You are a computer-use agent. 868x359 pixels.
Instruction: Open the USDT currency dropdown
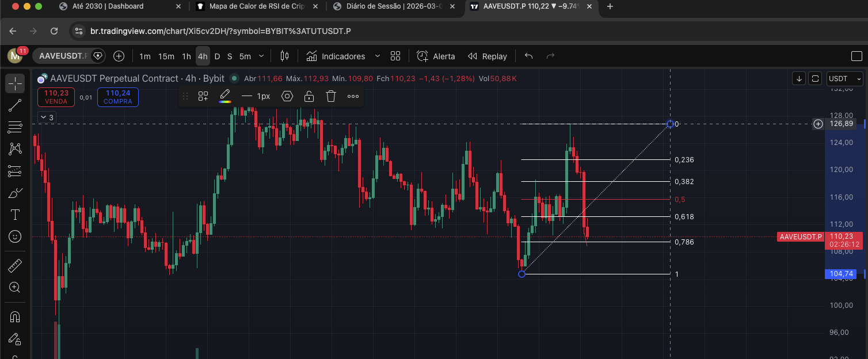[x=844, y=78]
